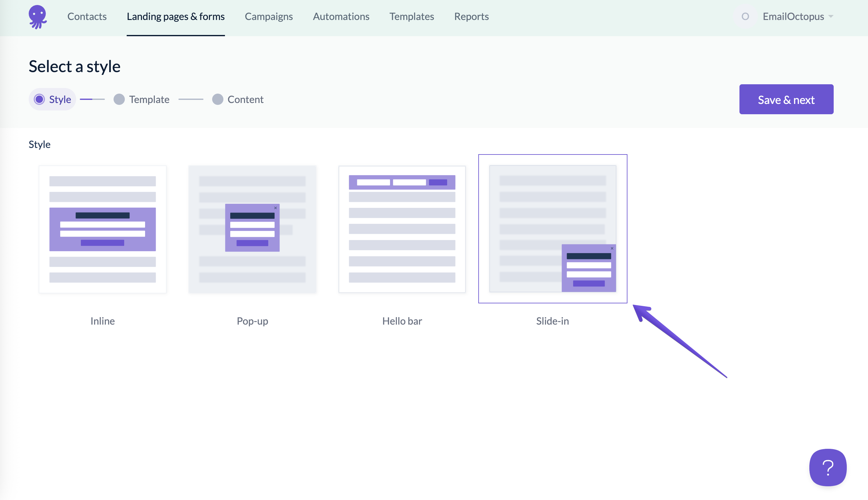Screen dimensions: 868x500
Task: View the Reports section
Action: [x=471, y=17]
